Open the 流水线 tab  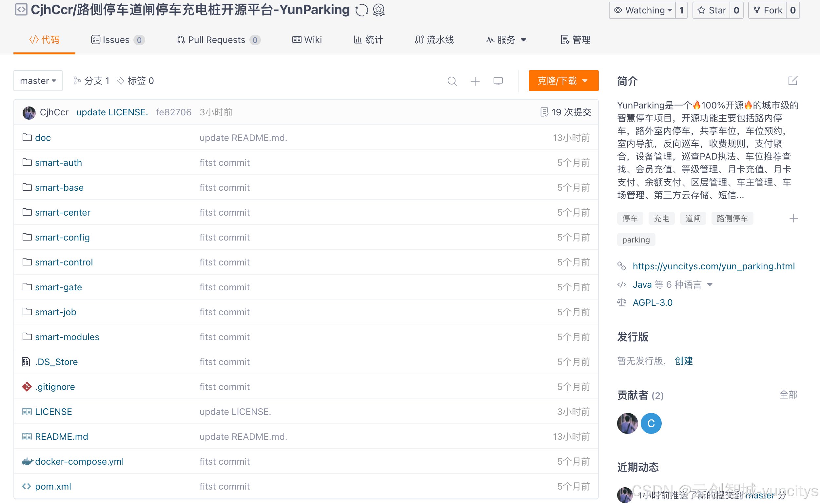tap(434, 40)
